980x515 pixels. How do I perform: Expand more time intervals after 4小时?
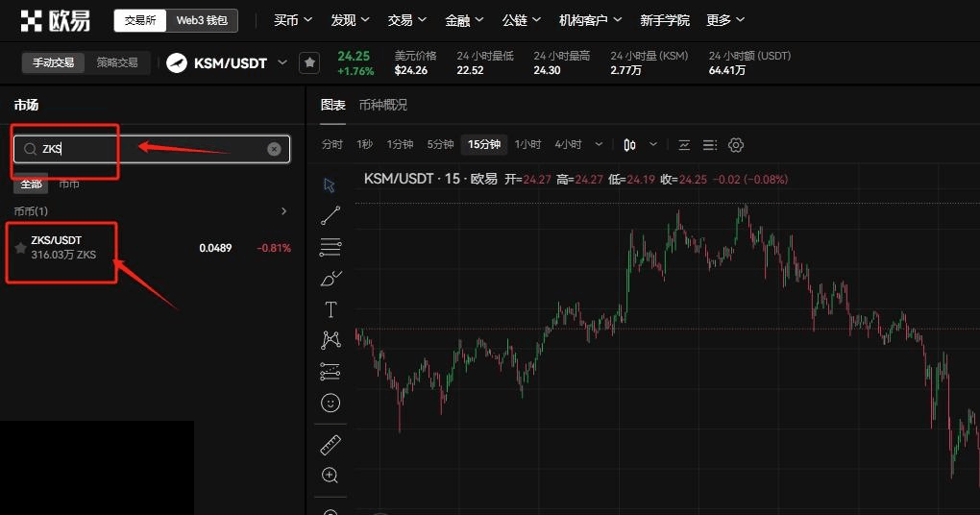pyautogui.click(x=600, y=145)
